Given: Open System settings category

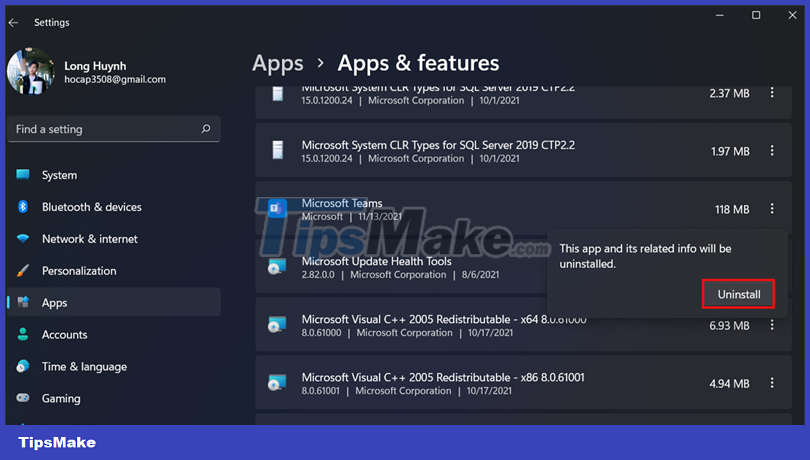Looking at the screenshot, I should (x=114, y=175).
